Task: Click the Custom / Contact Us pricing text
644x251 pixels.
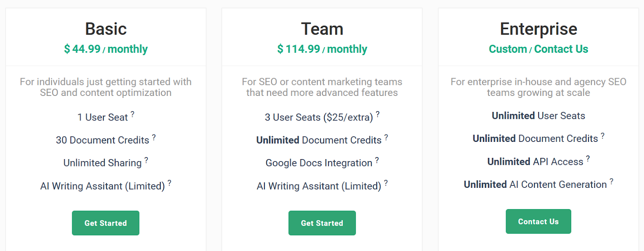Action: [x=539, y=49]
